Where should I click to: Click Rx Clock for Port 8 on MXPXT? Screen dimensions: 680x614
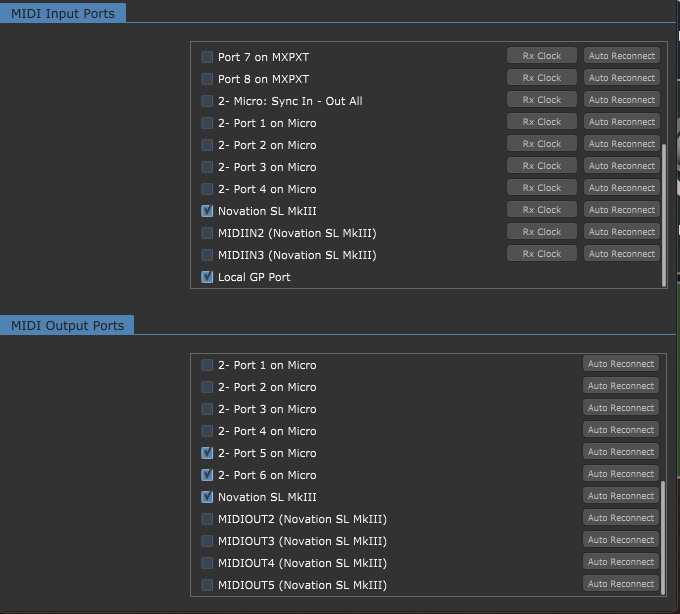[541, 78]
